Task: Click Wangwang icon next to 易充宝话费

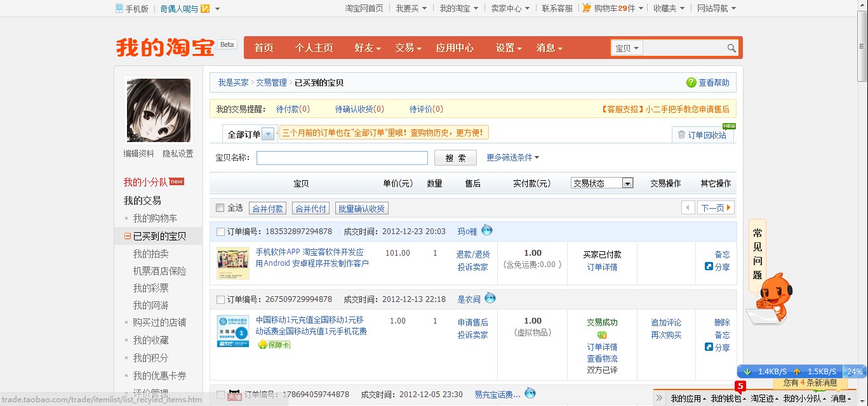Action: [530, 393]
